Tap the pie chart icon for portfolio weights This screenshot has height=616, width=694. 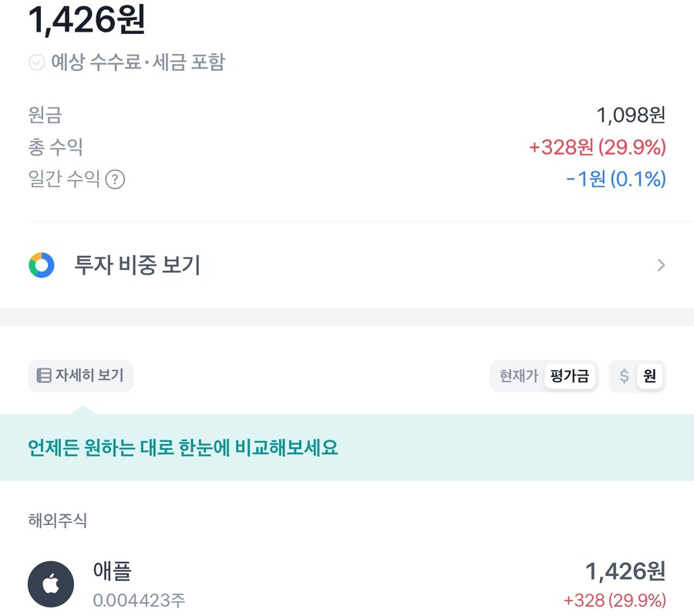point(42,264)
